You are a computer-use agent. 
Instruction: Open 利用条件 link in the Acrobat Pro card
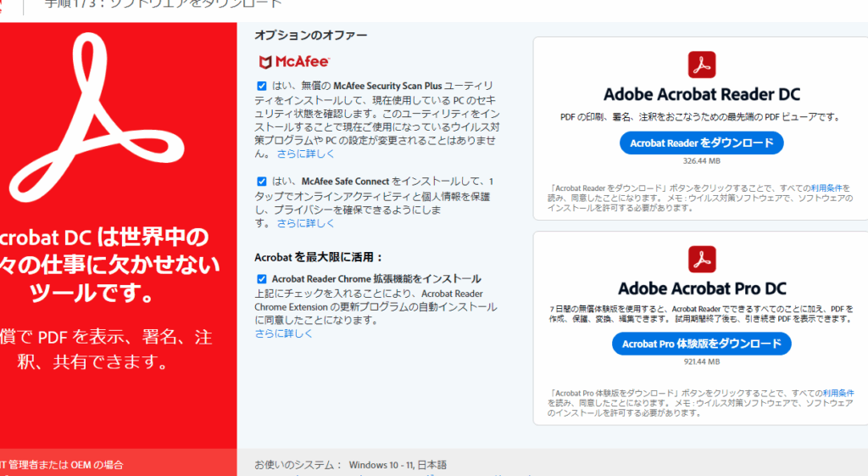[x=837, y=394]
